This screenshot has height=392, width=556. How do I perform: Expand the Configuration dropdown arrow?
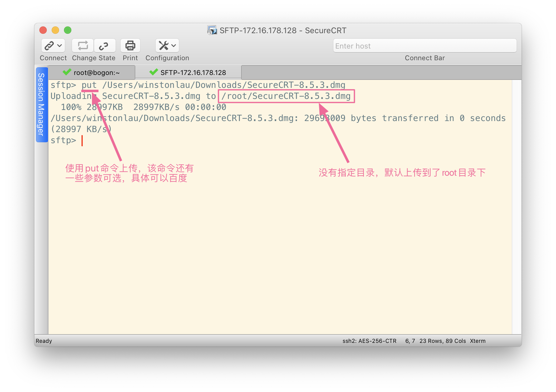(174, 46)
